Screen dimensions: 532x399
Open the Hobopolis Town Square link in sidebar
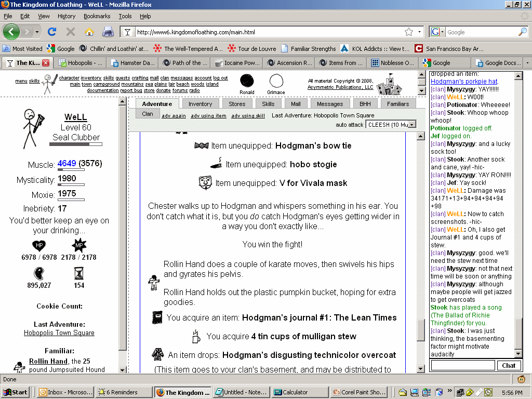click(x=59, y=332)
